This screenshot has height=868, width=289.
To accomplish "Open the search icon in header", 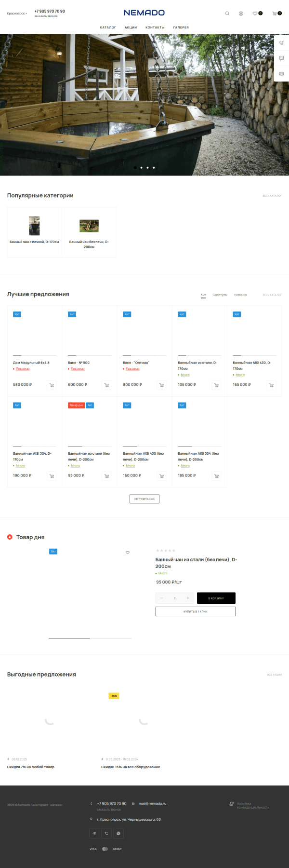I will coord(227,14).
